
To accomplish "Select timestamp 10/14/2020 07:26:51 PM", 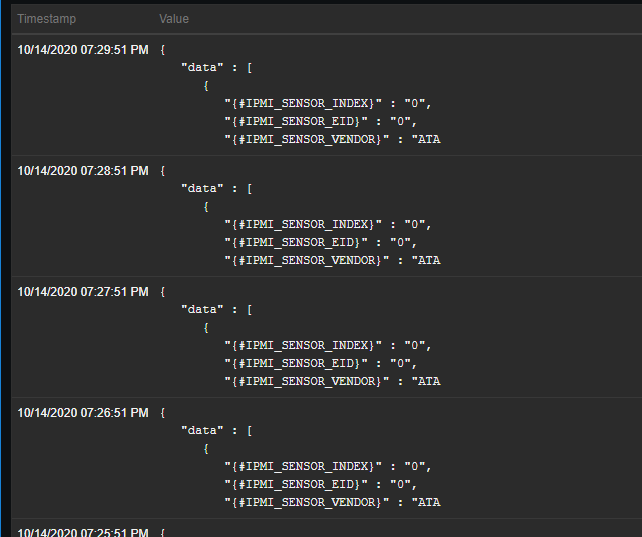I will click(83, 413).
